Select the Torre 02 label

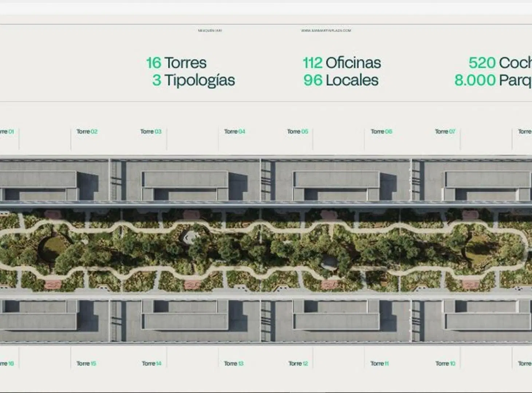pos(87,131)
